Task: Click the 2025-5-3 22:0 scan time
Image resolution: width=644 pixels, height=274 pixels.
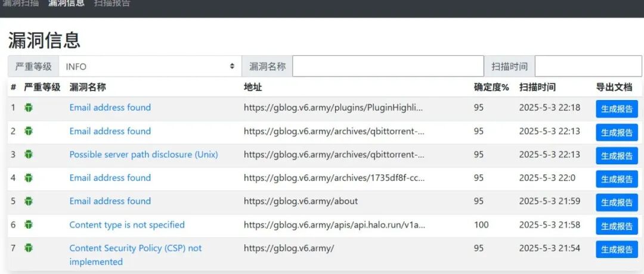Action: [547, 178]
